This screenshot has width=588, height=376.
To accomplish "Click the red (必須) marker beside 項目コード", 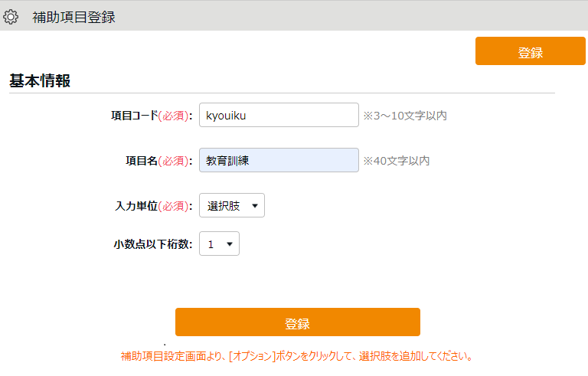I will coord(173,116).
